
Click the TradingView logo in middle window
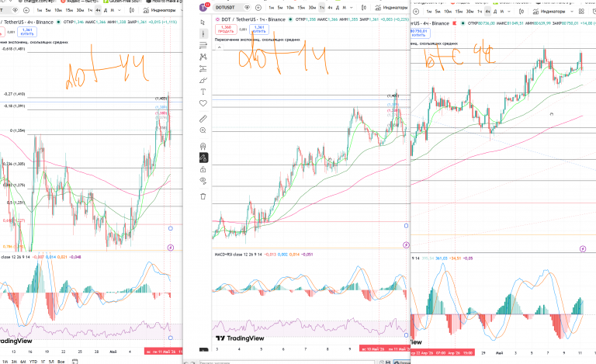[240, 338]
